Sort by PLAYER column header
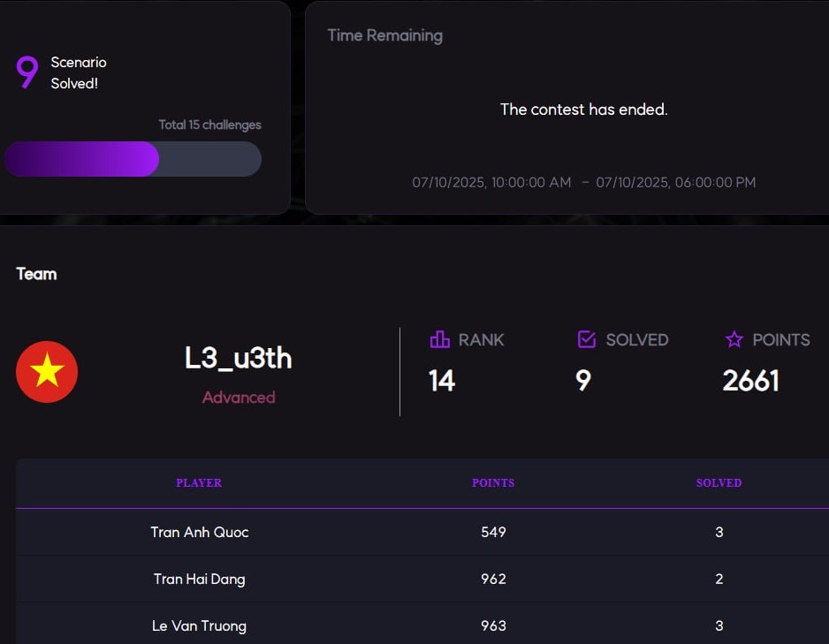The height and width of the screenshot is (644, 829). pos(199,483)
